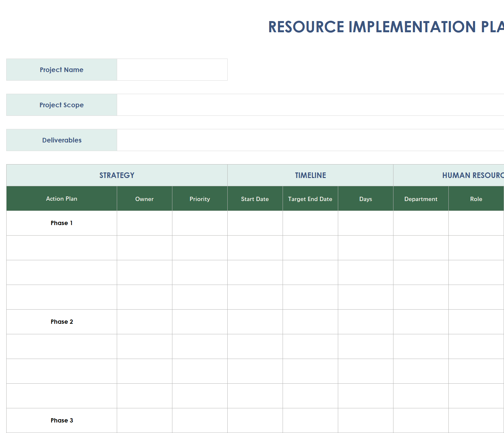Click the Days column header
The height and width of the screenshot is (433, 504).
(365, 198)
